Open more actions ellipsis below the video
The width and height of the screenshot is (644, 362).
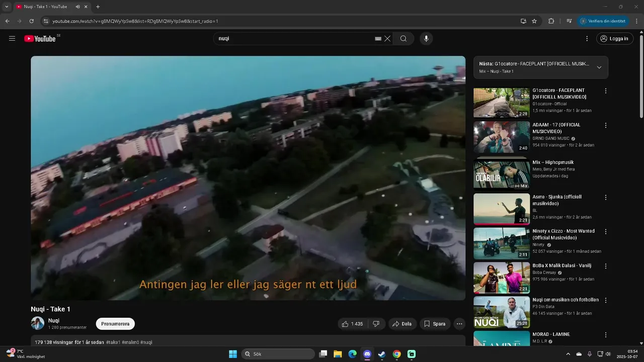tap(459, 324)
